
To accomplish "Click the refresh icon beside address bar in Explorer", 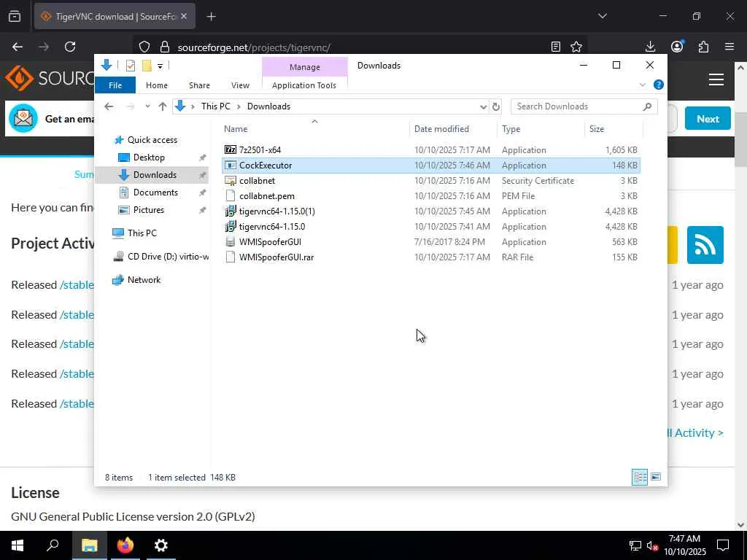I will (x=495, y=106).
